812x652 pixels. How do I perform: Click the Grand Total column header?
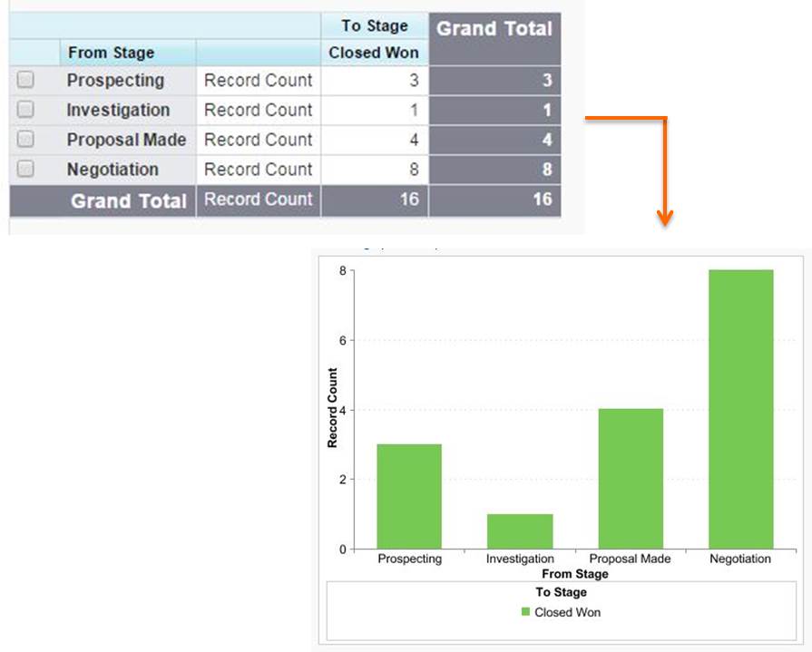(x=494, y=29)
